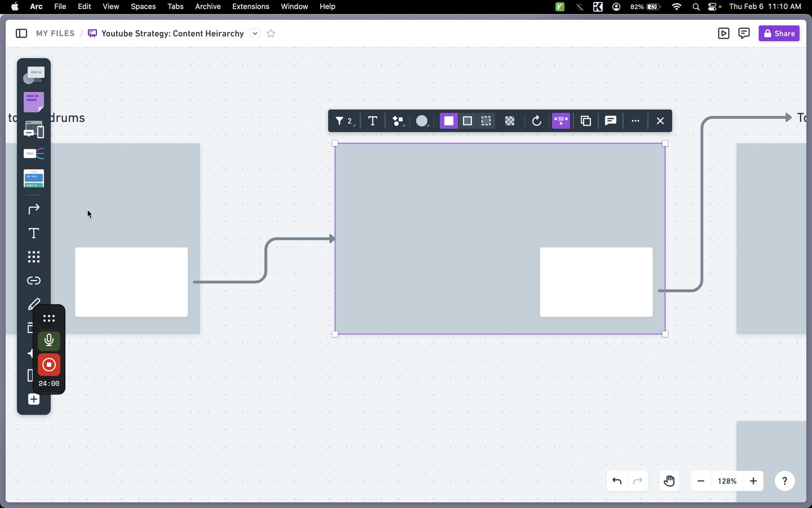This screenshot has height=508, width=812.
Task: Select the mind map tool
Action: click(33, 153)
